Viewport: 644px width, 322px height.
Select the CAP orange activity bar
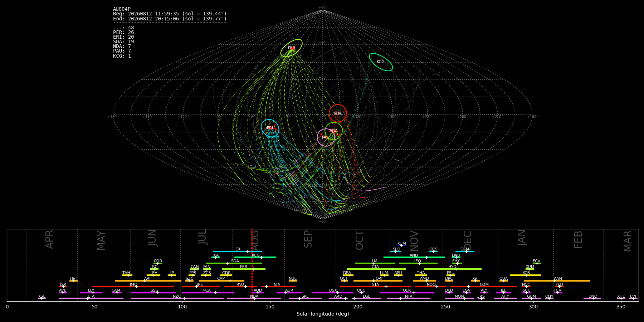[x=222, y=281]
